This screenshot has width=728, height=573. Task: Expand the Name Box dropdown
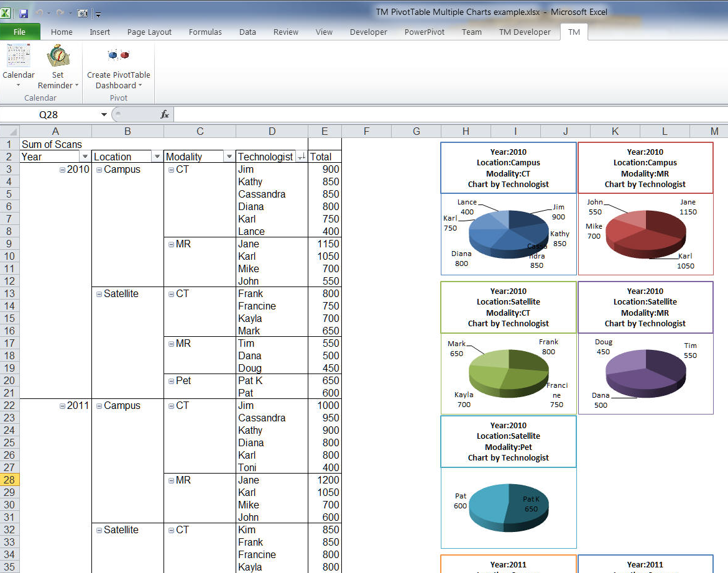point(104,114)
